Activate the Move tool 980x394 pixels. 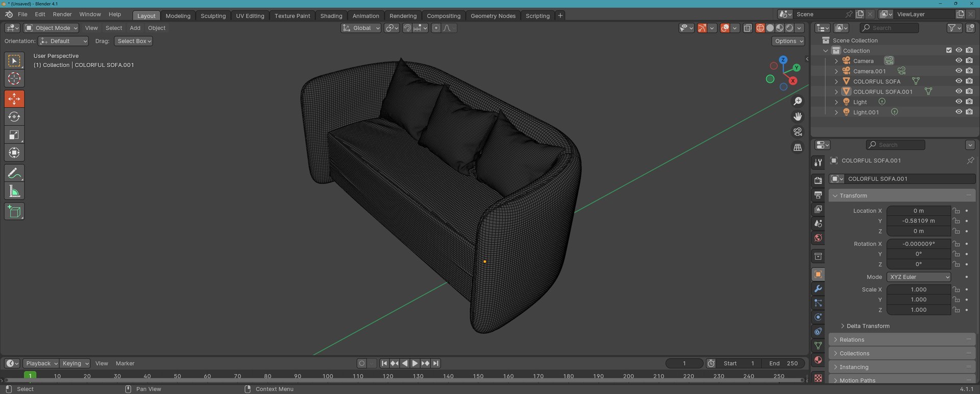(x=14, y=99)
